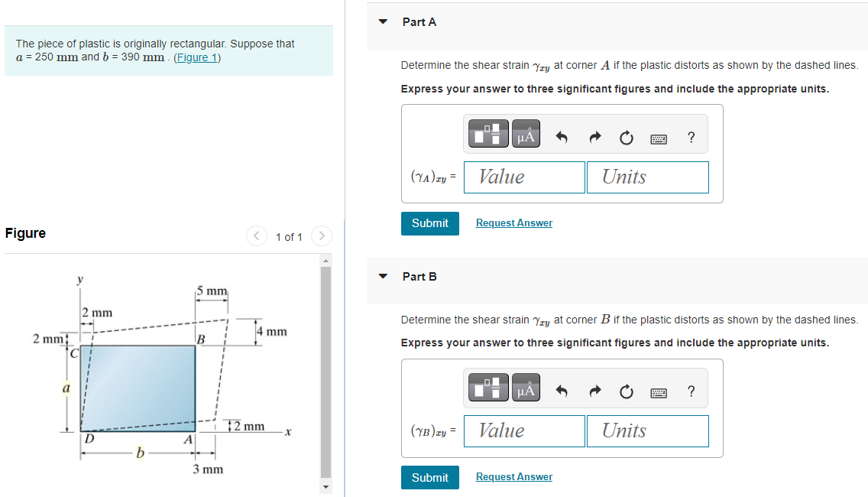Open help question mark in Part A
The height and width of the screenshot is (497, 868).
click(x=691, y=137)
